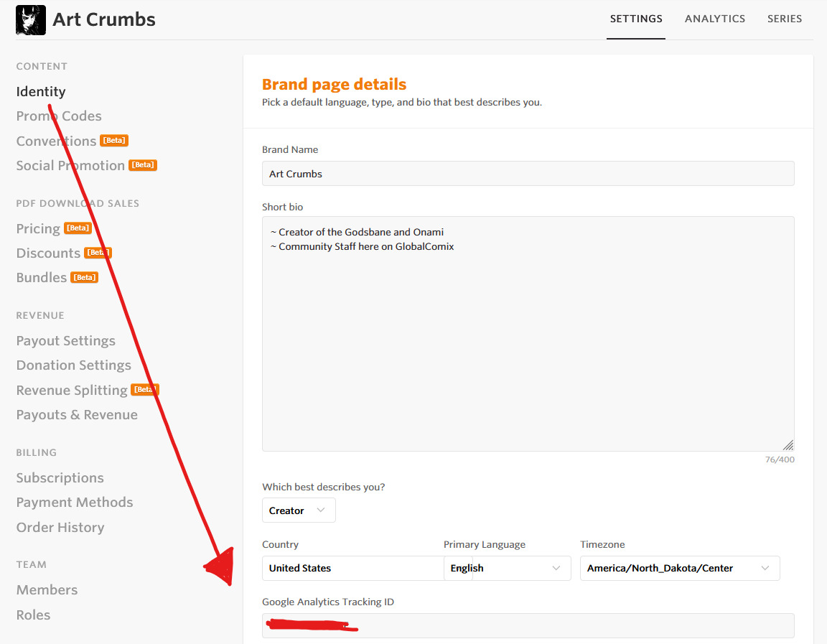Click the Beta badge next to Conventions

click(x=114, y=141)
